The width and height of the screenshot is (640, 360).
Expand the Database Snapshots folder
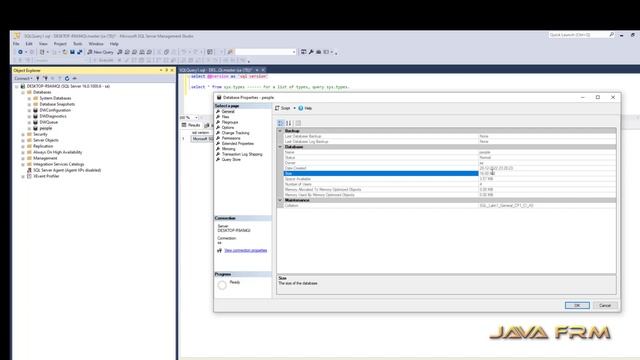coord(29,104)
